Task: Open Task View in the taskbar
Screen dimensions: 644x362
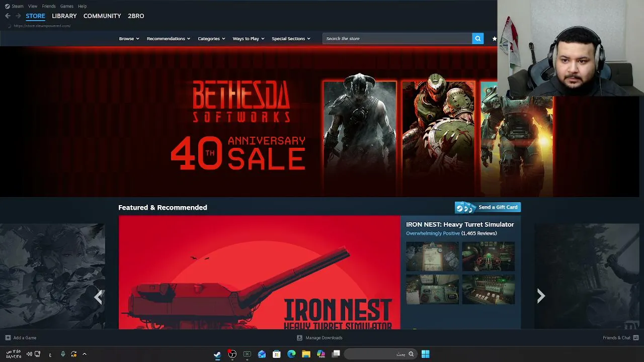Action: (x=336, y=354)
